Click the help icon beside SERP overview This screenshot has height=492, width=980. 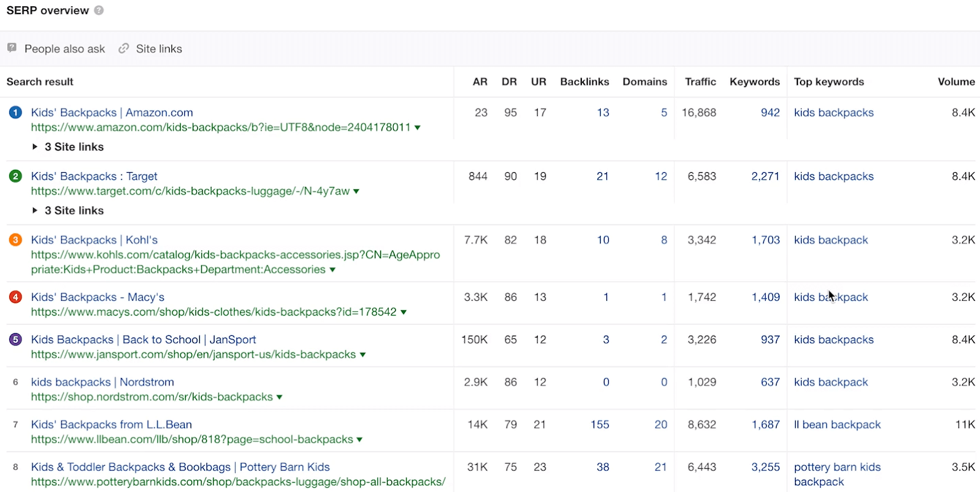(x=99, y=10)
